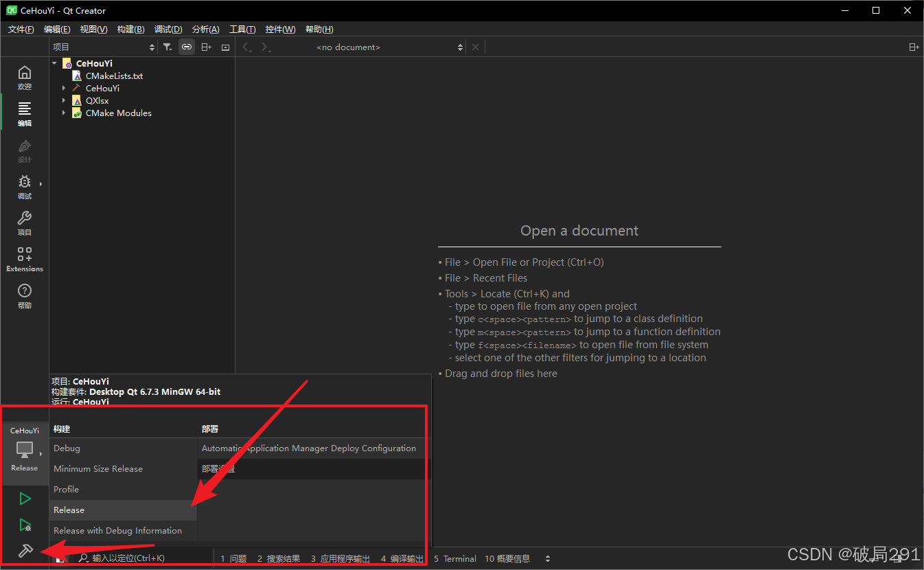
Task: Click the filter tree funnel icon
Action: (168, 47)
